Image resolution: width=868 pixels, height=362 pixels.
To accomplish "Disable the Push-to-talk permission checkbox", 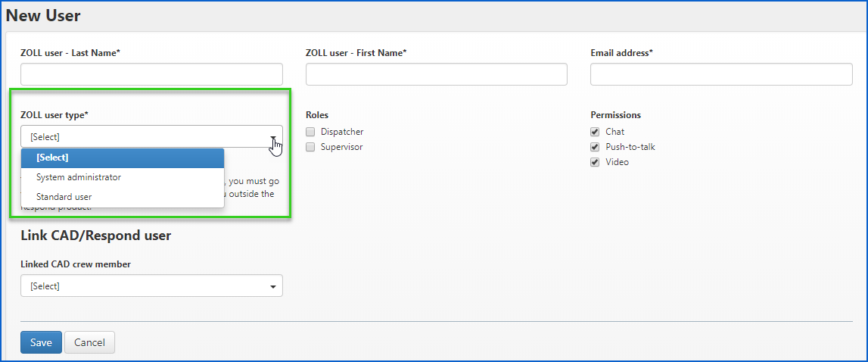I will [x=595, y=147].
